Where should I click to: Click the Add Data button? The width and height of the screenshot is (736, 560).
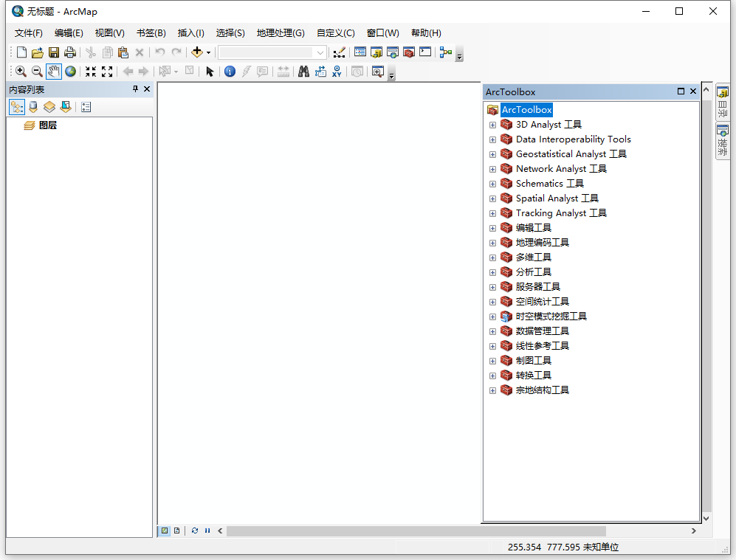pyautogui.click(x=197, y=52)
